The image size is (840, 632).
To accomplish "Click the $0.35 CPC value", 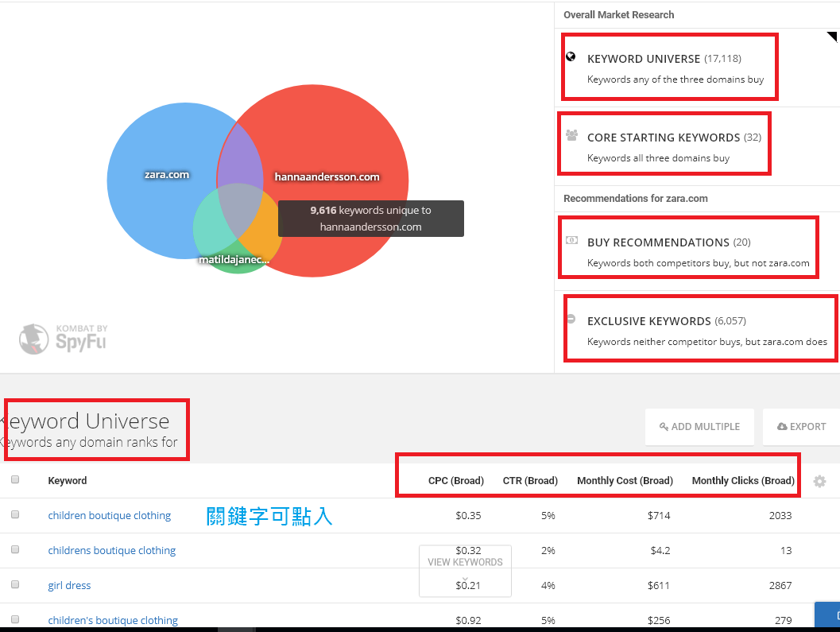I will (x=468, y=515).
